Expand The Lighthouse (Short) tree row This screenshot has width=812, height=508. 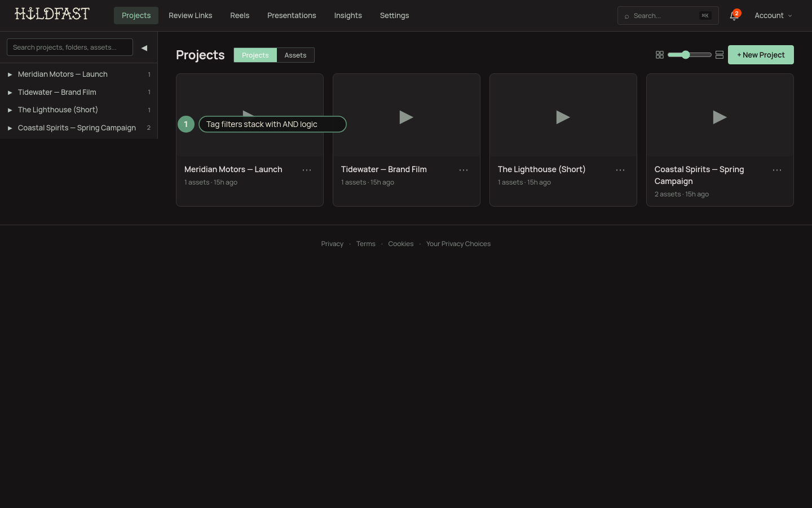pyautogui.click(x=10, y=110)
